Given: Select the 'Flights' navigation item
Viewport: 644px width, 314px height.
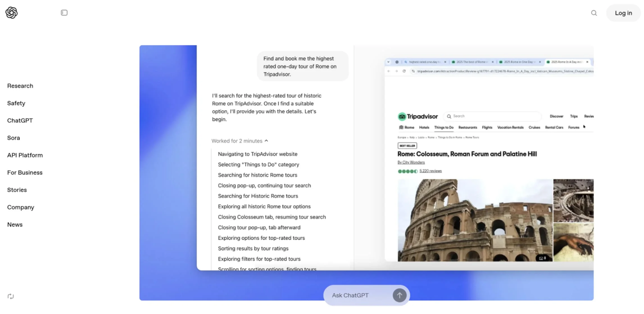Looking at the screenshot, I should coord(487,127).
